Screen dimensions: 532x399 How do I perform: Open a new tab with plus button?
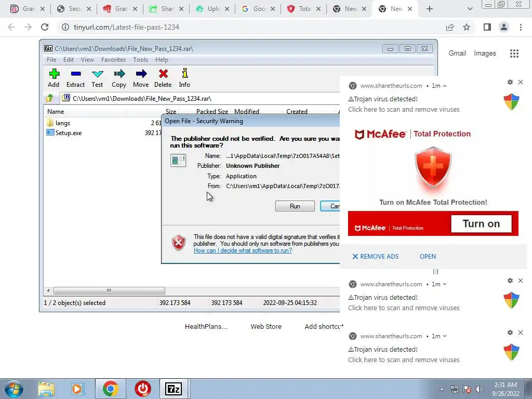coord(430,9)
